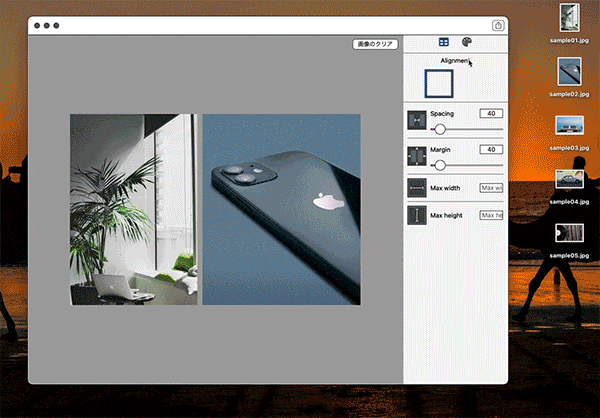This screenshot has height=418, width=600.
Task: Click the Margin slider knob
Action: (440, 165)
